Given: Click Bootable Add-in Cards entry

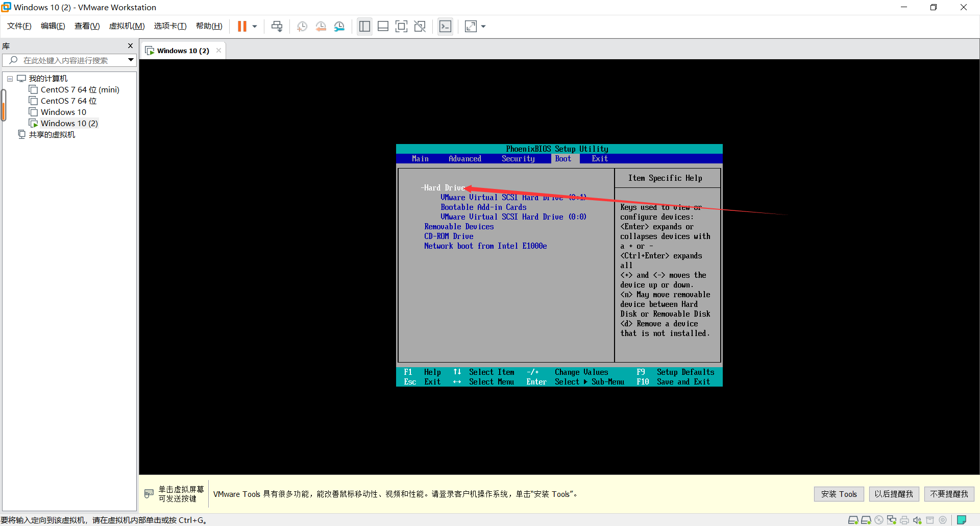Looking at the screenshot, I should (x=483, y=207).
